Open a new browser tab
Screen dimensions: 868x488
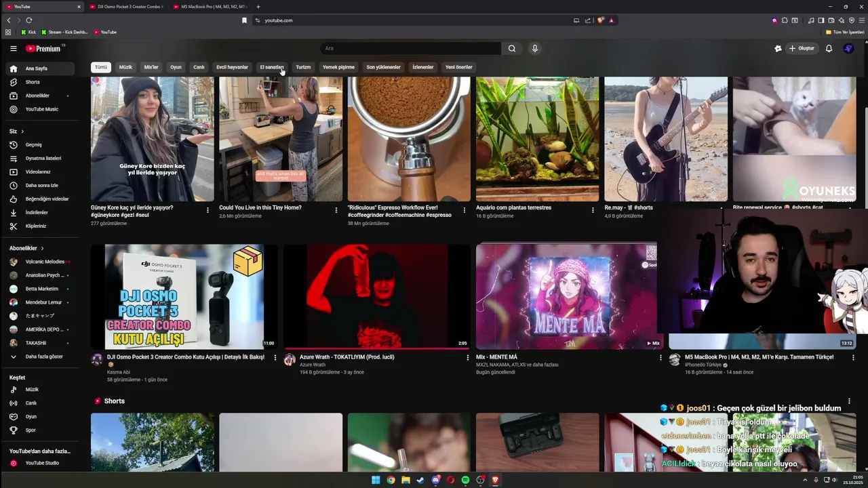[258, 7]
